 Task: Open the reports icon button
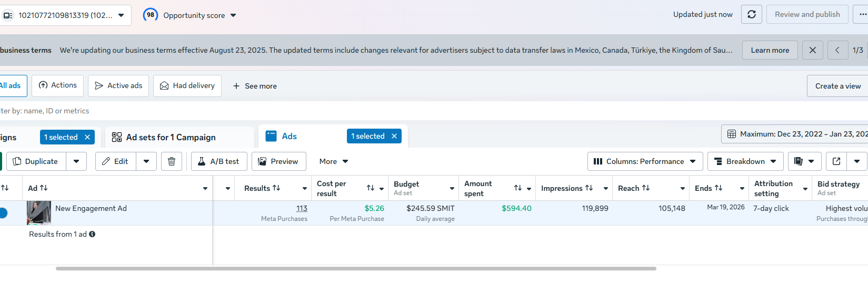click(x=799, y=161)
